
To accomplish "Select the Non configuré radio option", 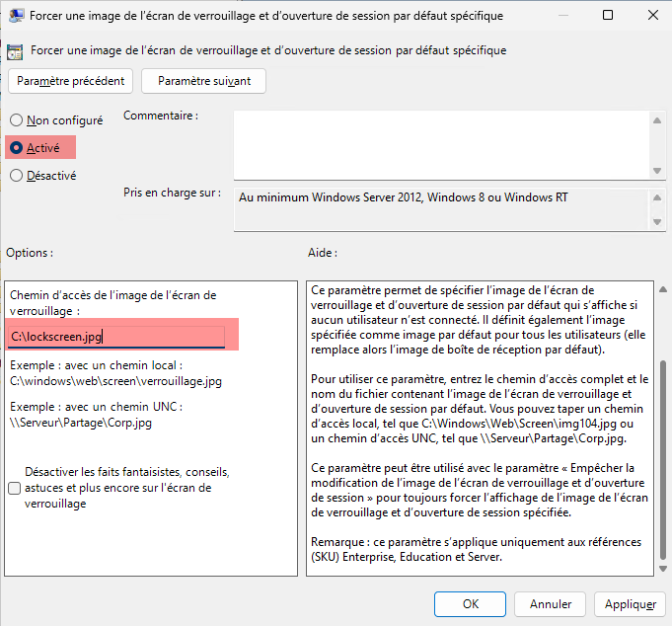I will pos(16,120).
